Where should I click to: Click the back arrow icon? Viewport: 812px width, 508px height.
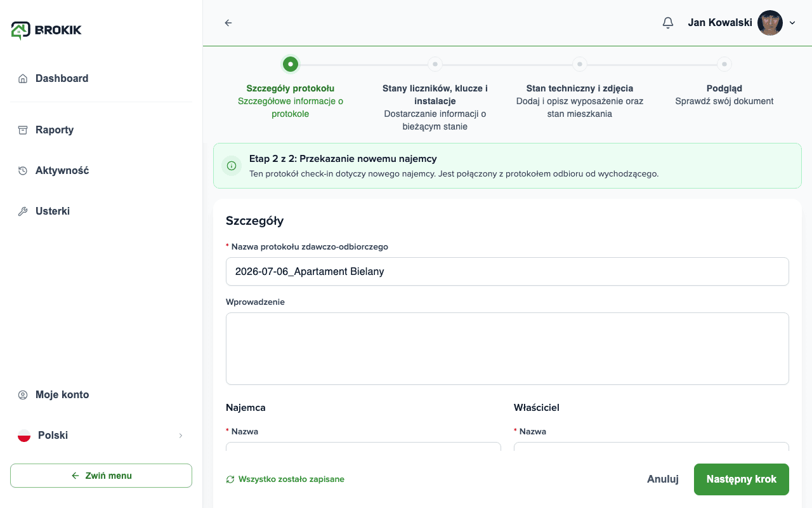coord(228,23)
